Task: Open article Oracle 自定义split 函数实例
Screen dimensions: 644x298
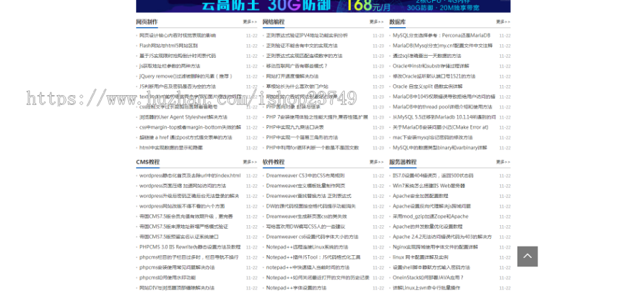Action: tap(428, 86)
